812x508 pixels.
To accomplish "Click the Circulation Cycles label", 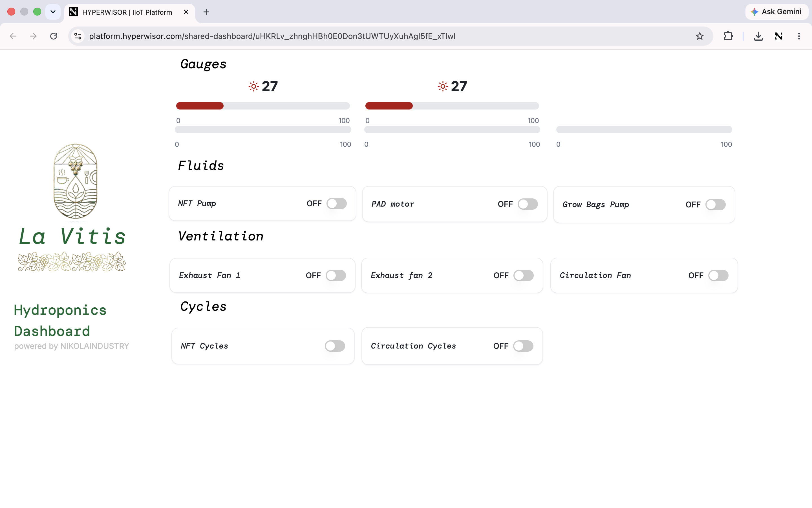I will [x=413, y=346].
